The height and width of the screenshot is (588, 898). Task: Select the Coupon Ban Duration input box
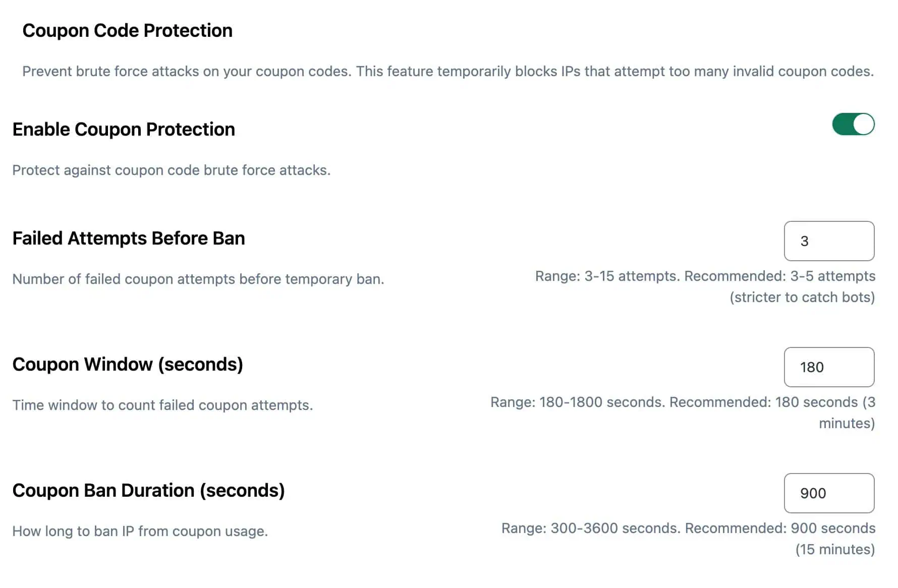(829, 493)
